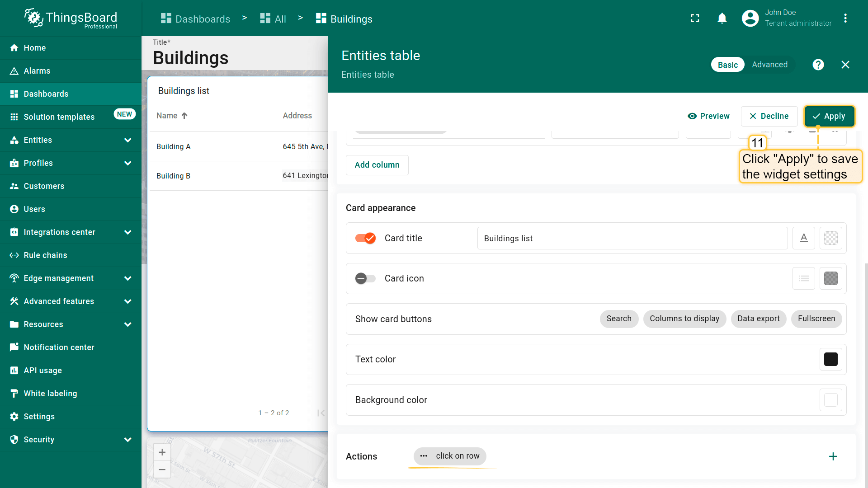
Task: Open the user menu three-dots icon
Action: pos(845,18)
